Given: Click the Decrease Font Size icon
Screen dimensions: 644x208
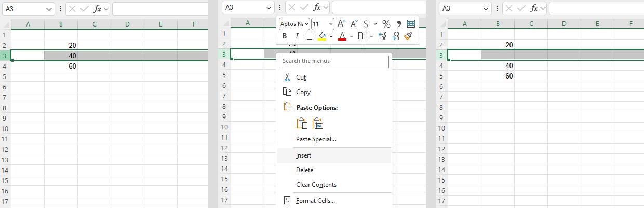Looking at the screenshot, I should 354,24.
